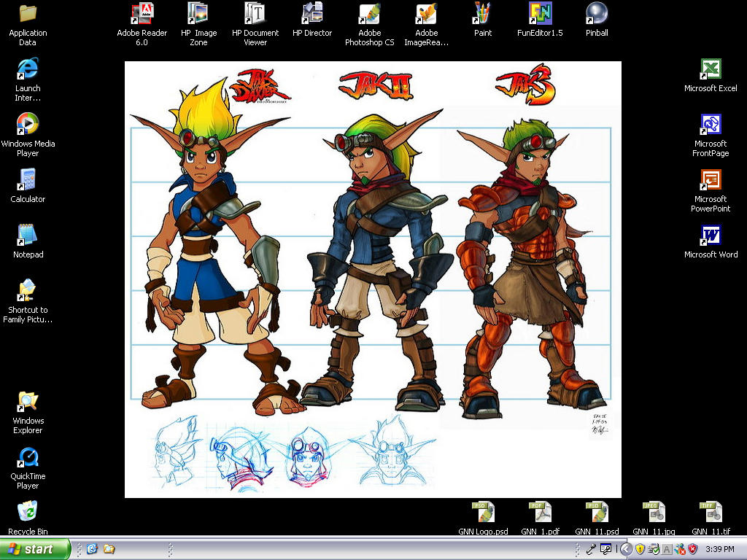Open the Recycle Bin
The image size is (747, 560).
pyautogui.click(x=28, y=518)
